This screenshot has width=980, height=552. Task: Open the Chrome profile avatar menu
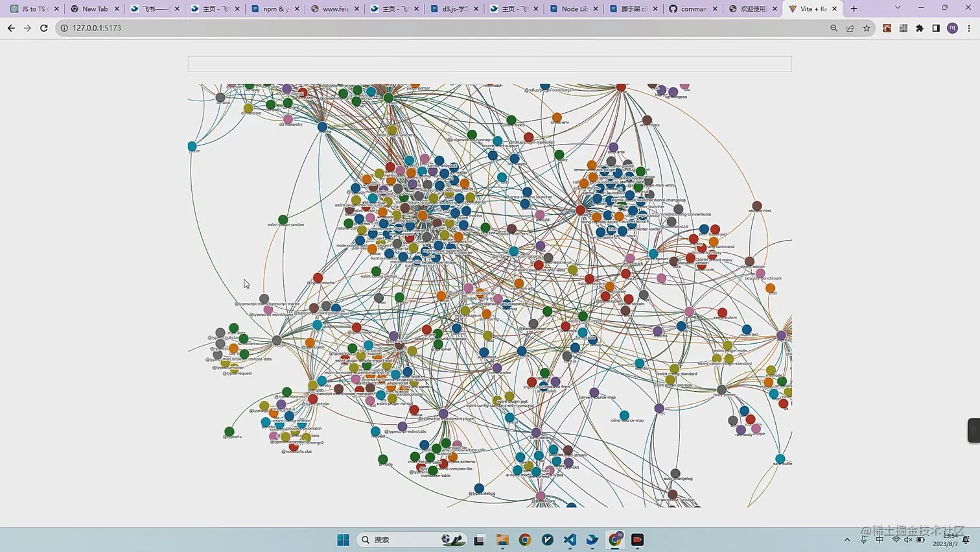tap(952, 28)
